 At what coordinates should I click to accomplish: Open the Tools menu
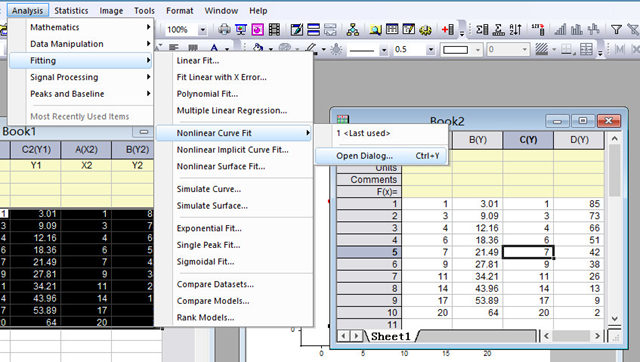[x=144, y=11]
